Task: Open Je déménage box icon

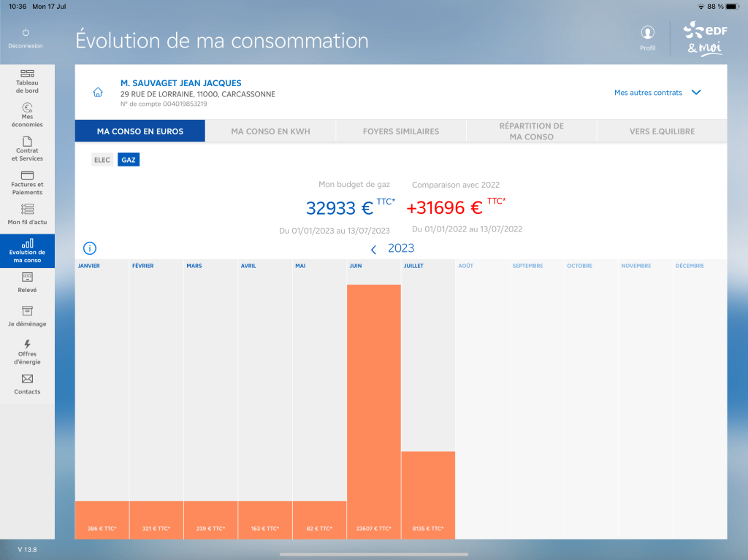Action: [x=27, y=310]
